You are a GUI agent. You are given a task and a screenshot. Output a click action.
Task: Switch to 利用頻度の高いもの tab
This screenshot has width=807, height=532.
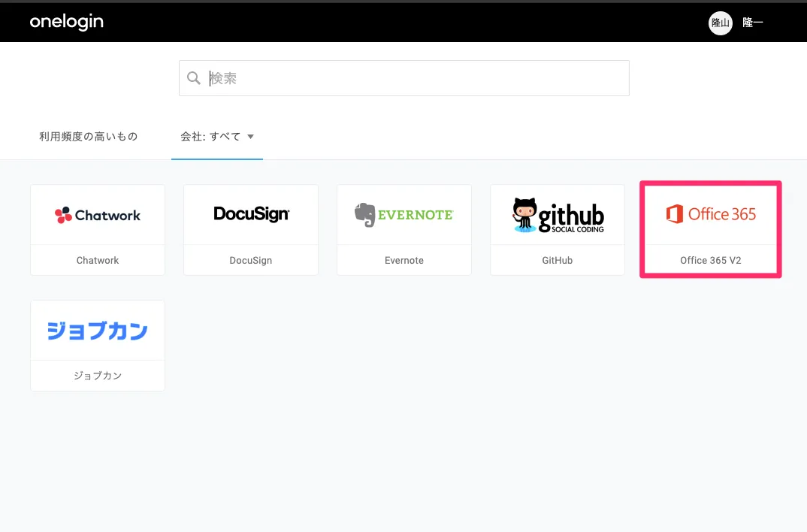coord(89,137)
